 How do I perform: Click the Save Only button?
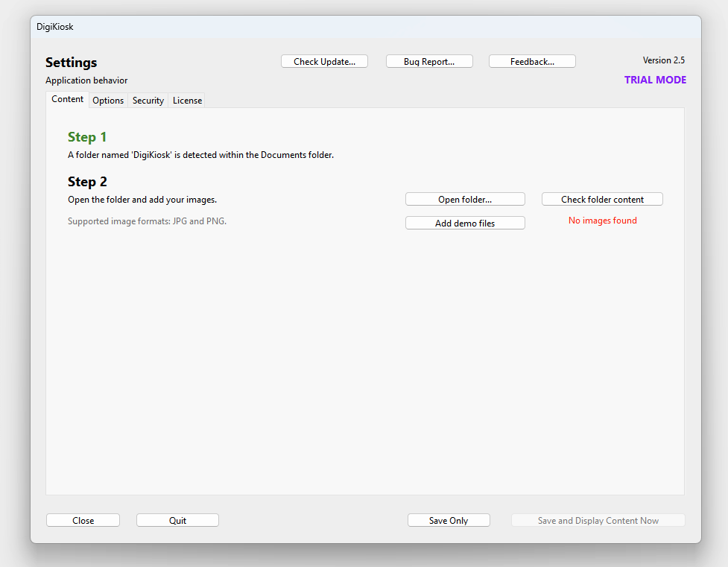click(449, 521)
